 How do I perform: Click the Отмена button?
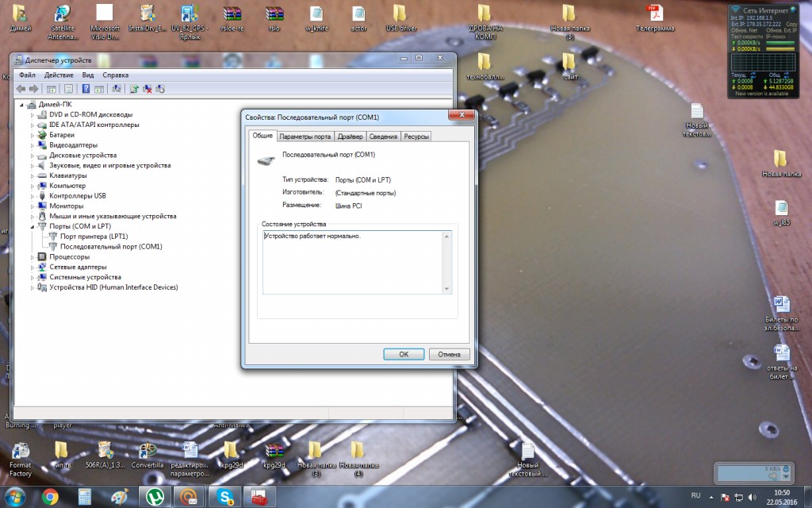[x=449, y=354]
